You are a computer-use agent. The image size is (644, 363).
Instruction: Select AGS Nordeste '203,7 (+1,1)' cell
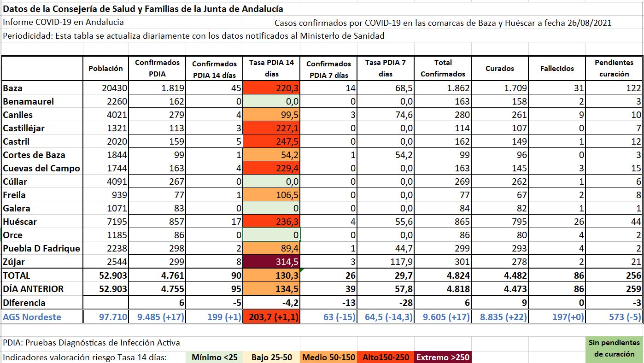tap(271, 317)
